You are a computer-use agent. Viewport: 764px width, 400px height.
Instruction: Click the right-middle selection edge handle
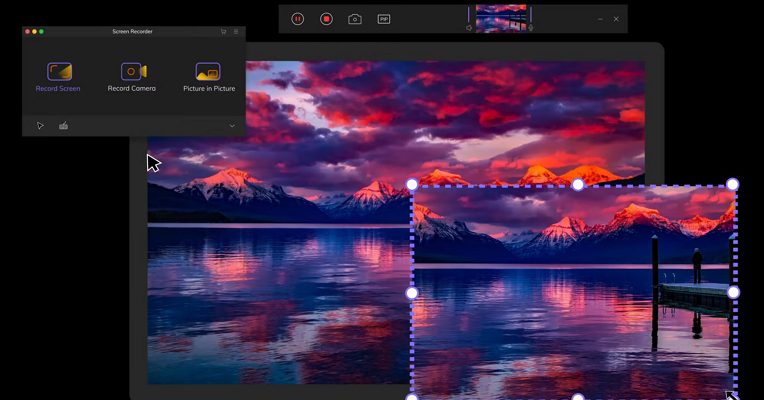[x=732, y=292]
